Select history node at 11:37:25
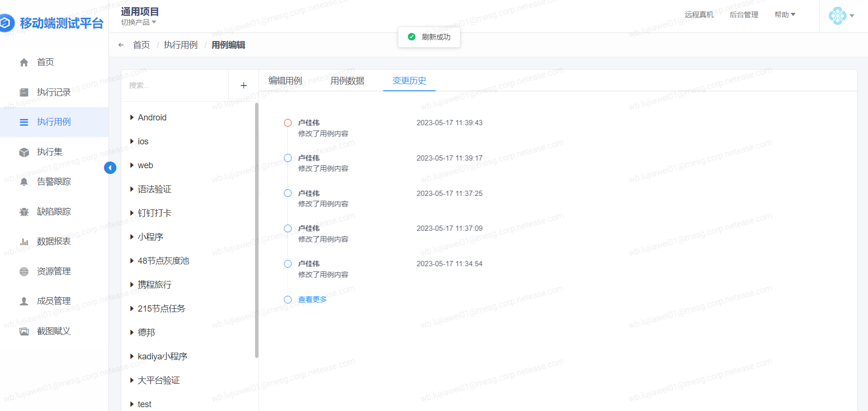Screen dimensions: 868x411 (x=288, y=194)
